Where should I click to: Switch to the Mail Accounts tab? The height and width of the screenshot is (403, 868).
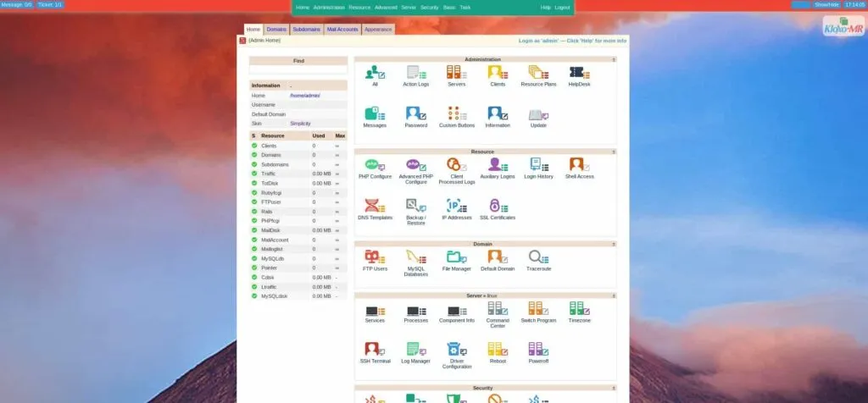[x=342, y=29]
